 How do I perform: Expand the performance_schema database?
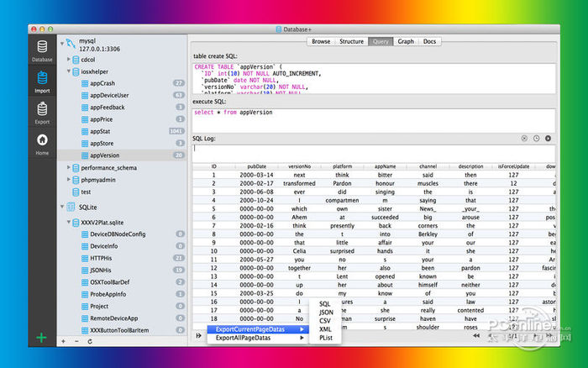pyautogui.click(x=68, y=168)
